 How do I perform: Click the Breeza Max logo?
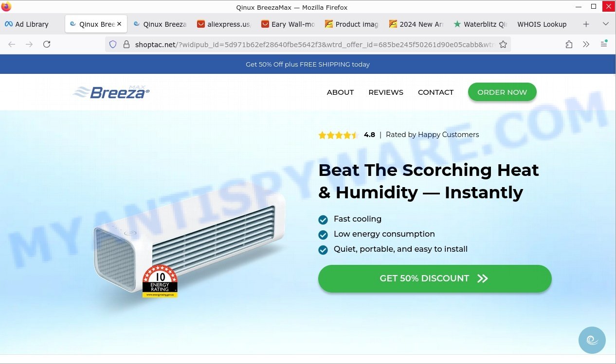point(111,92)
